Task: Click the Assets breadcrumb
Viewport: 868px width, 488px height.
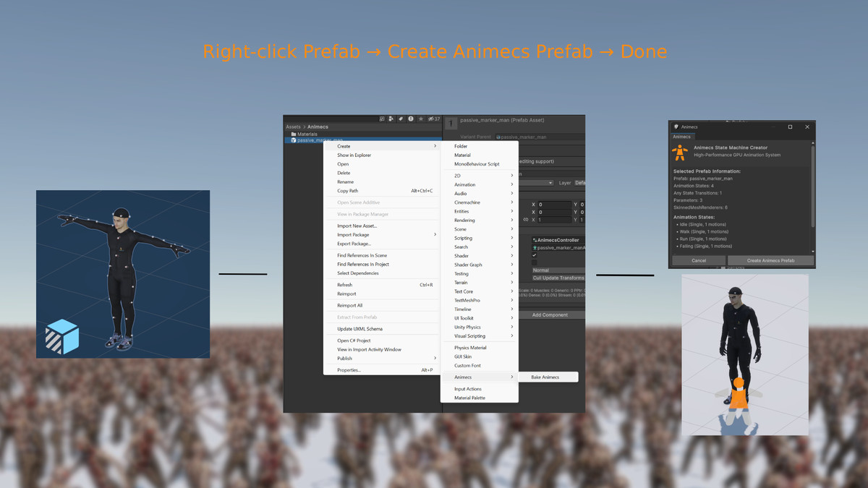Action: coord(293,127)
